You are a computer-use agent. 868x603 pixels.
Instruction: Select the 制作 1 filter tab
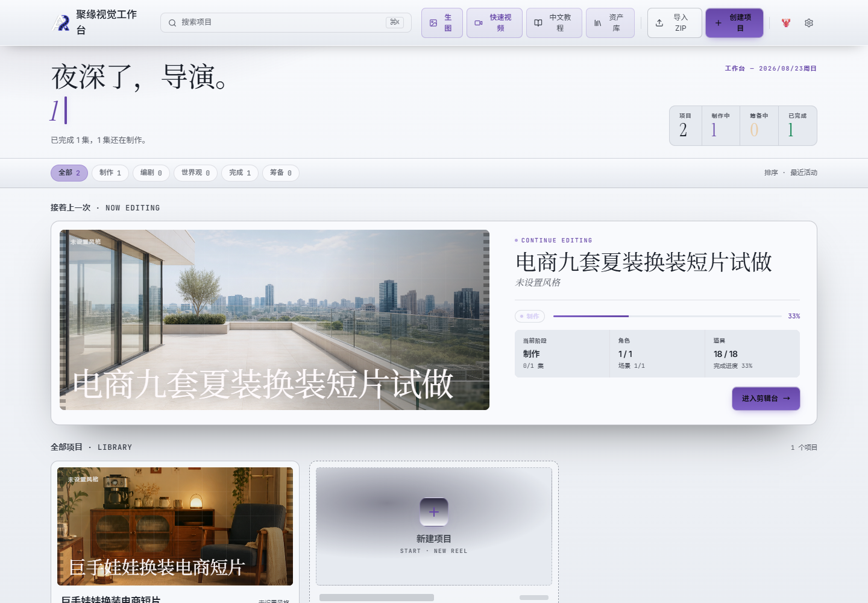click(110, 173)
